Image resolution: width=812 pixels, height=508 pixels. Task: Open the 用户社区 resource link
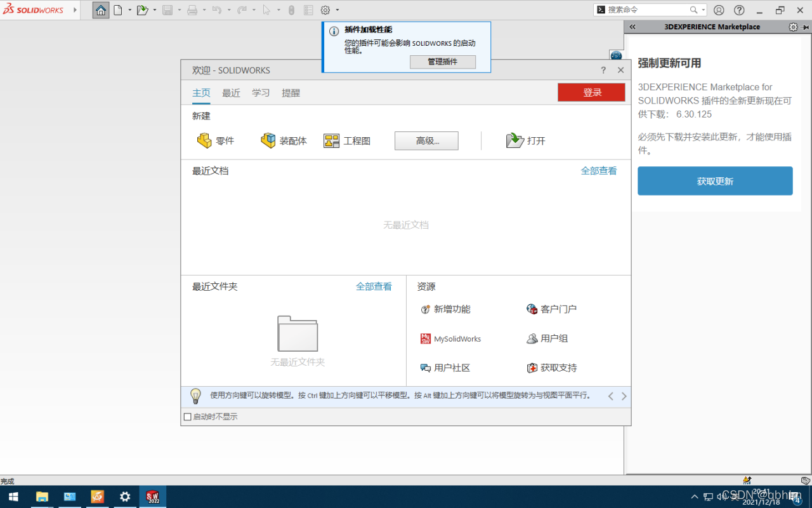[x=445, y=368]
